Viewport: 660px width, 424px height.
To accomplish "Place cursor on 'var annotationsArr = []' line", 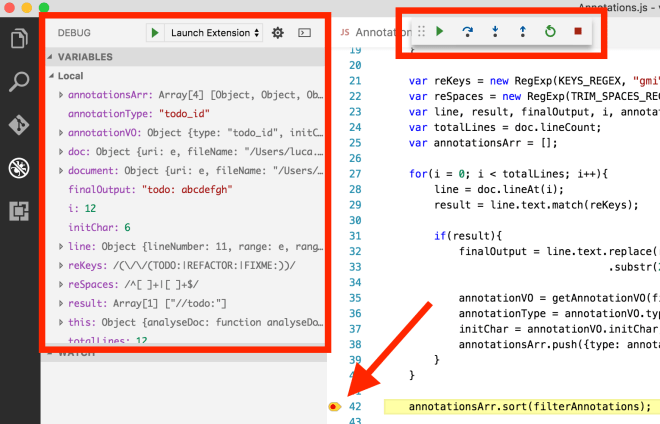I will (483, 143).
